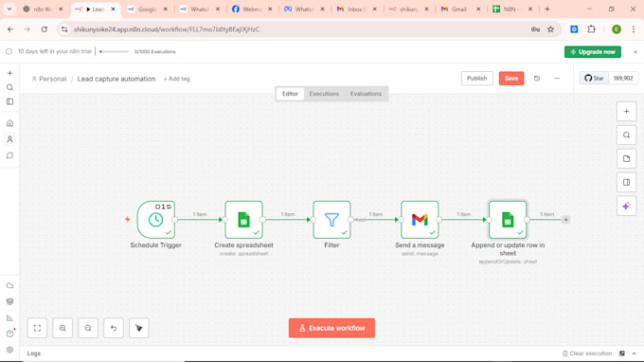Open the Filter node
Viewport: 644px width, 362px height.
point(331,220)
